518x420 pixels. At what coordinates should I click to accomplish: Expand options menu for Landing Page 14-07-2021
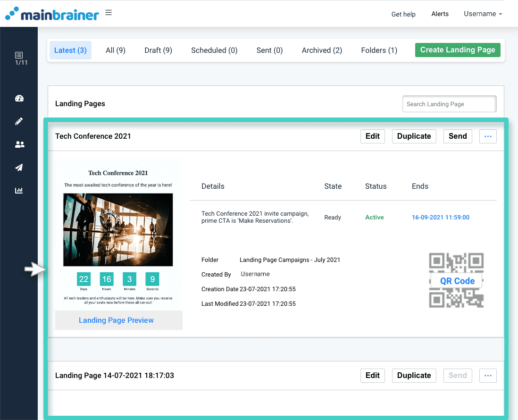(x=488, y=375)
